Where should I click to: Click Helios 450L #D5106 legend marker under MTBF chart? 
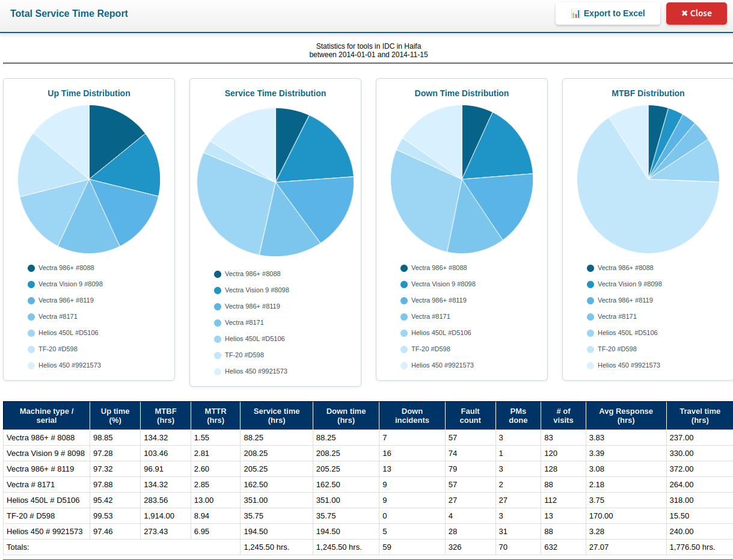click(590, 333)
